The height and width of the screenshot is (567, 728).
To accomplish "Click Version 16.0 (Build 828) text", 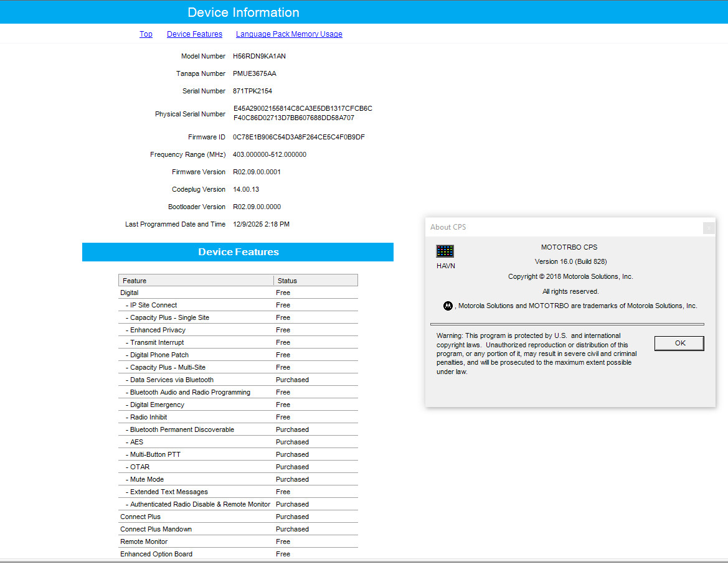I will tap(570, 261).
